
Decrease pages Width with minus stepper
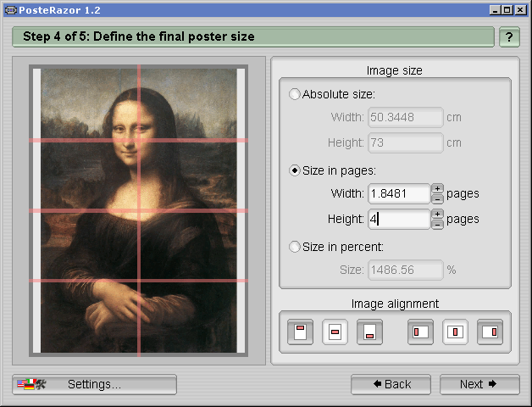437,199
